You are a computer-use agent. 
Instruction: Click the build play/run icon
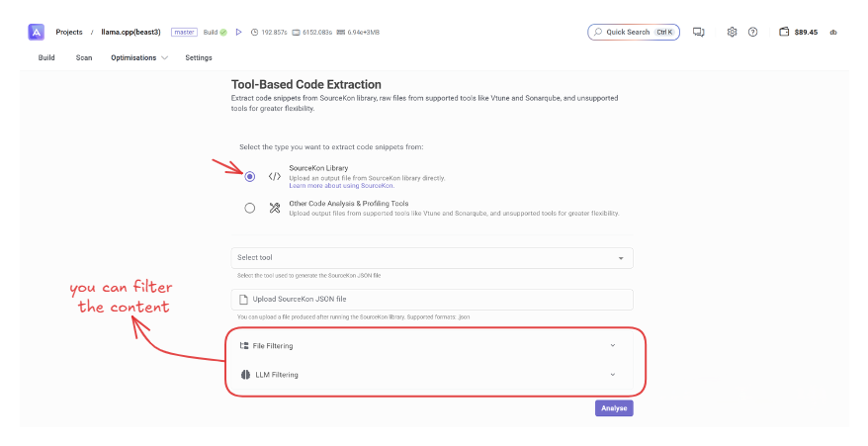(238, 32)
